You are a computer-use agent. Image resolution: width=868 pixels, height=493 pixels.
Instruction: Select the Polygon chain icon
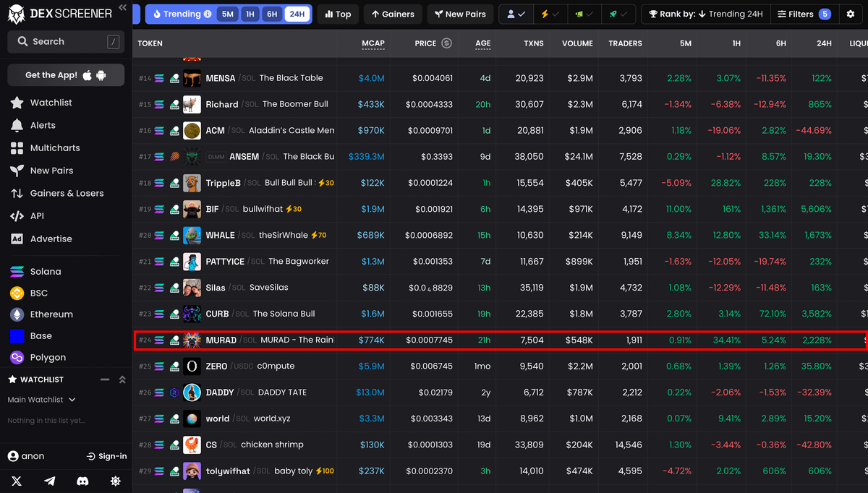17,357
